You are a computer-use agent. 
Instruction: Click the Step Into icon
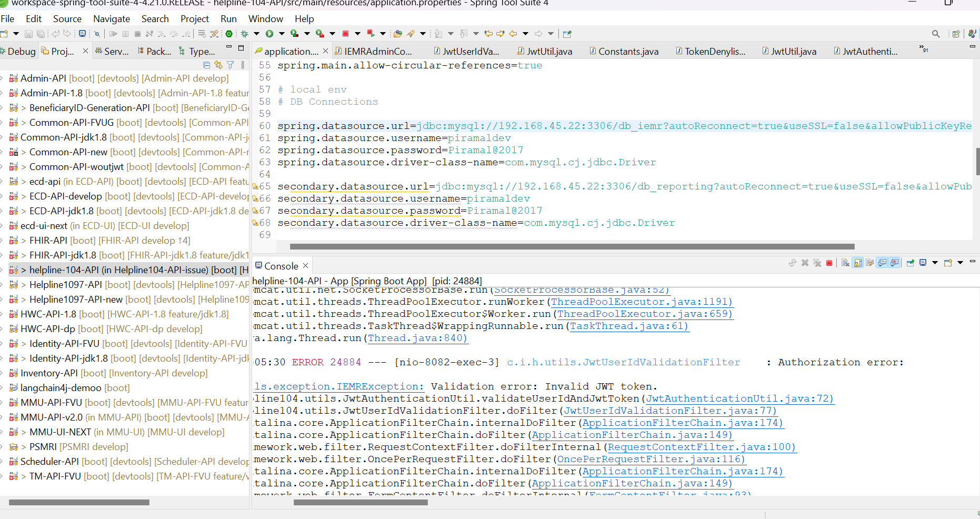pyautogui.click(x=161, y=34)
